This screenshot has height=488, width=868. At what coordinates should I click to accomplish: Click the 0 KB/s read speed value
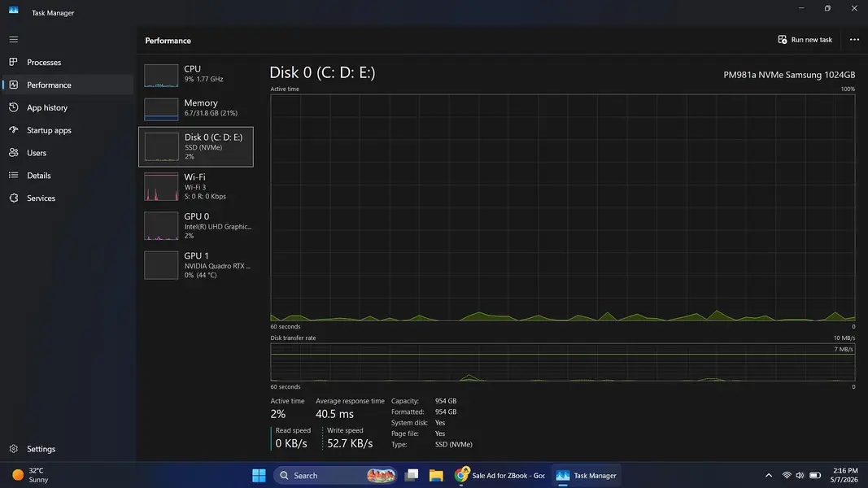(x=291, y=443)
